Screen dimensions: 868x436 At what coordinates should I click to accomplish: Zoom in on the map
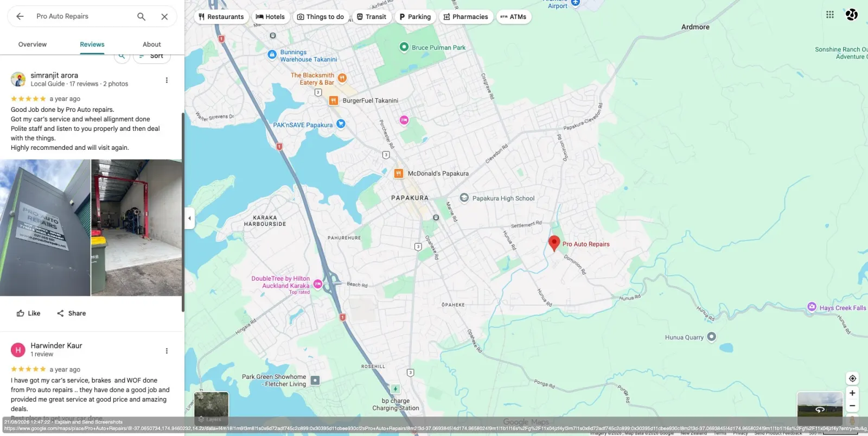point(852,393)
